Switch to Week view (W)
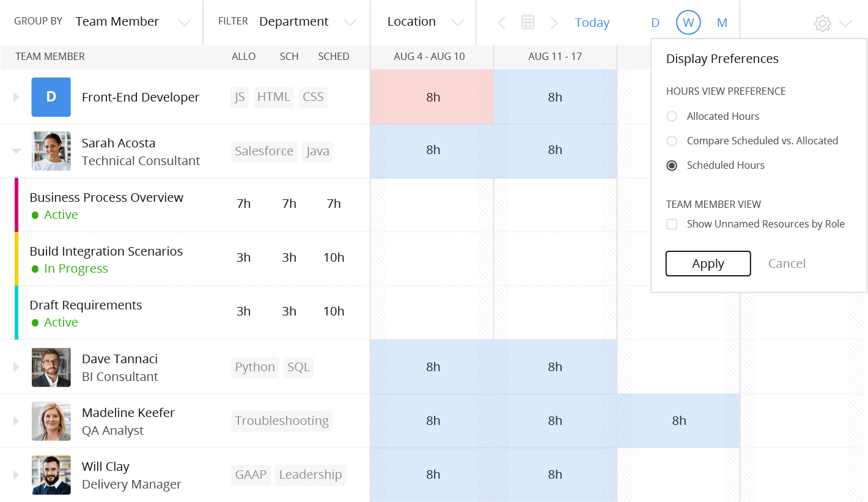Viewport: 868px width, 502px height. click(x=688, y=23)
